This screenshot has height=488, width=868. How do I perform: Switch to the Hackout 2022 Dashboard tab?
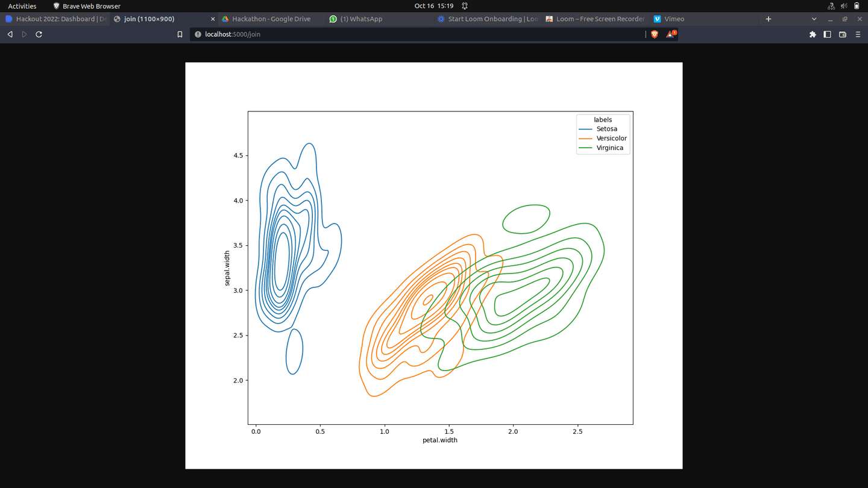coord(55,19)
